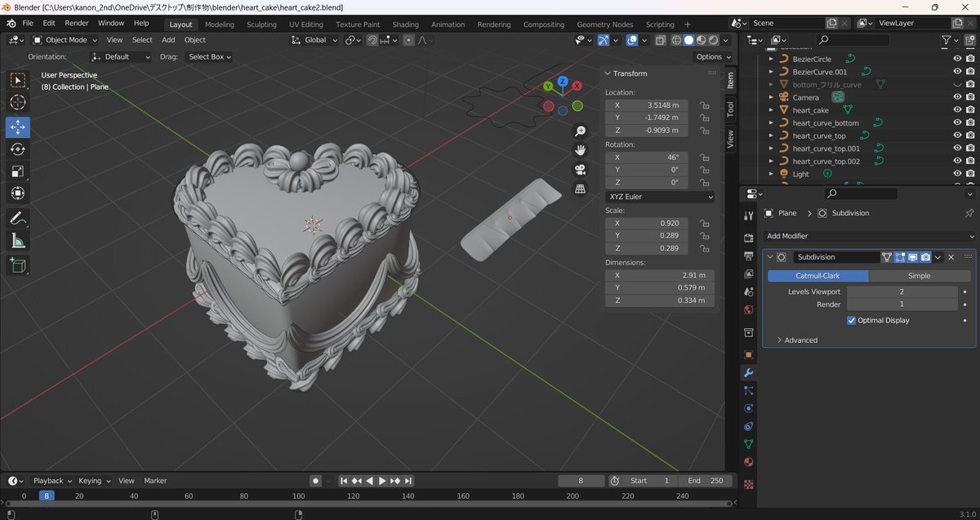The height and width of the screenshot is (520, 980).
Task: Switch to the Sculpting workspace tab
Action: 261,24
